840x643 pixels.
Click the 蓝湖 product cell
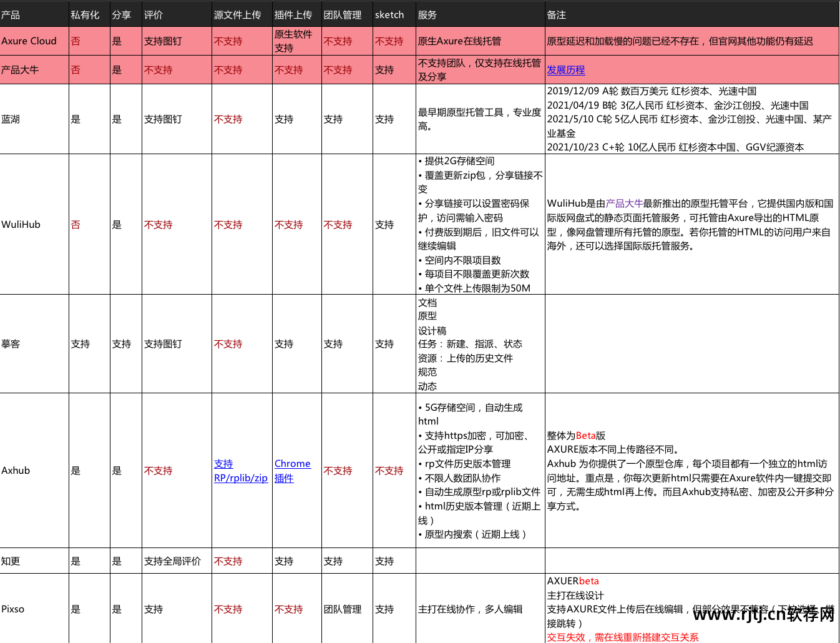point(34,119)
